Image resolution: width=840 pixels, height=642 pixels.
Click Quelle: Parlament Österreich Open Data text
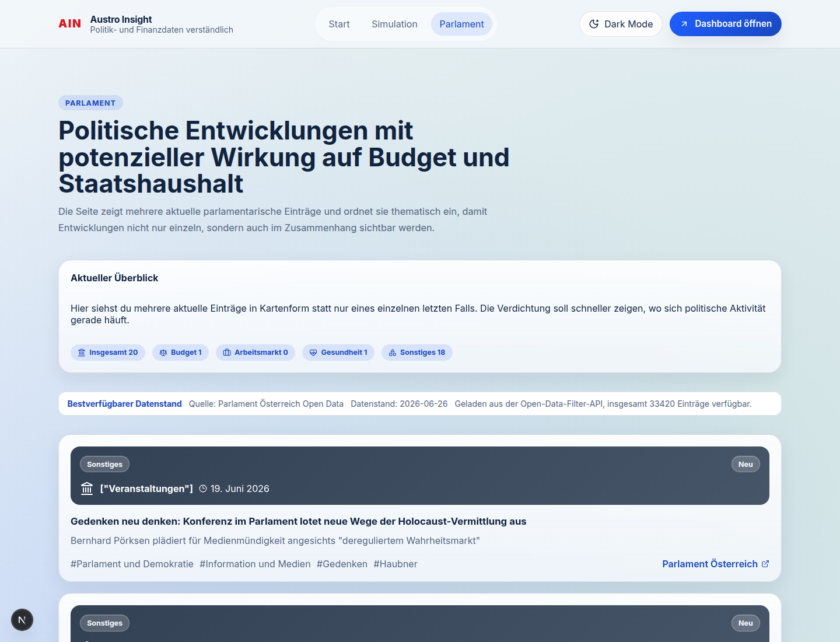pyautogui.click(x=266, y=404)
